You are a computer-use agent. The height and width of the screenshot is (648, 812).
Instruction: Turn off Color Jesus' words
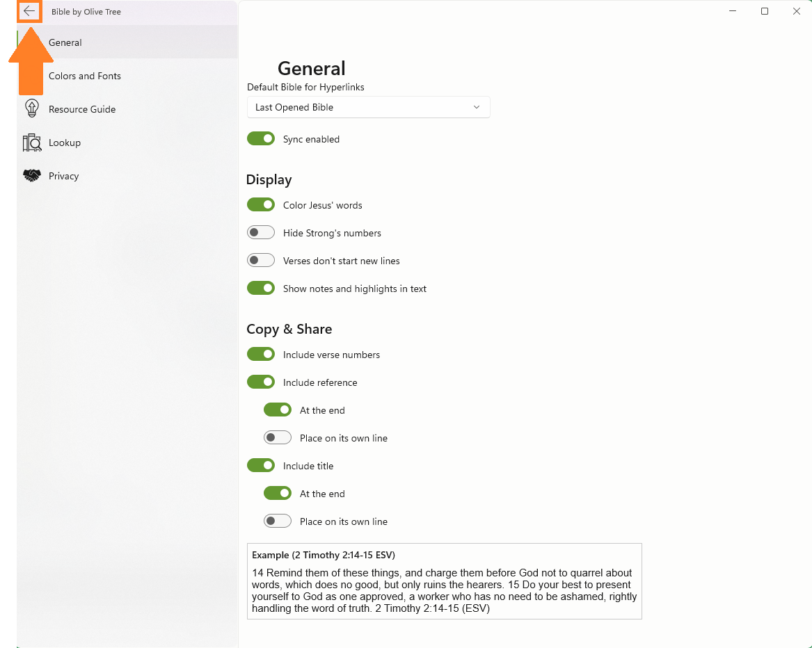(x=260, y=205)
